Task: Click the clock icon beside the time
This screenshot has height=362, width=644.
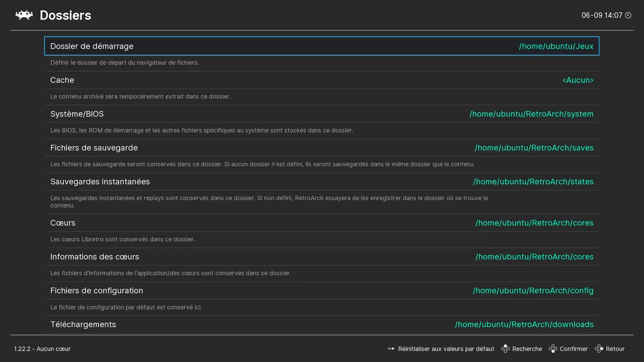Action: click(628, 15)
